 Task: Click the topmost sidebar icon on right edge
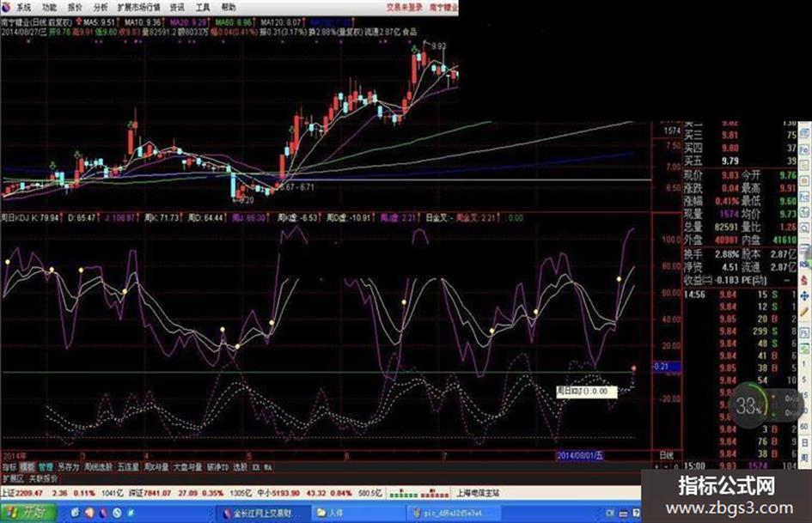tap(804, 132)
